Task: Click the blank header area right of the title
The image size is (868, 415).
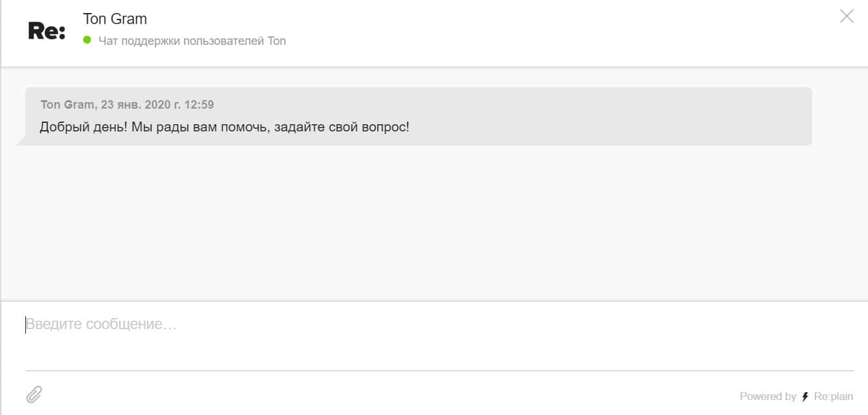Action: click(520, 29)
